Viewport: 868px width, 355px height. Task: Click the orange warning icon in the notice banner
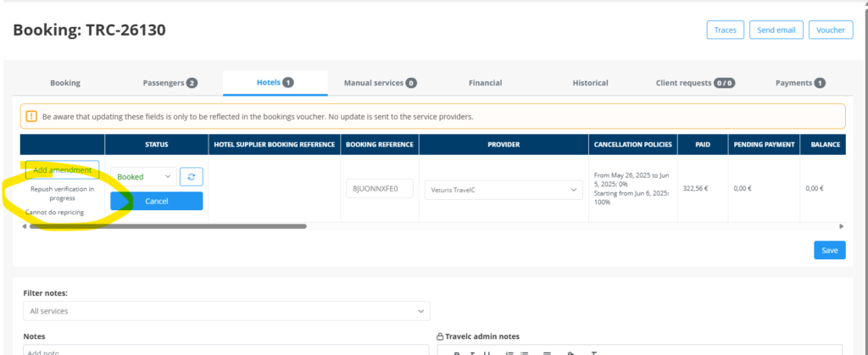31,116
